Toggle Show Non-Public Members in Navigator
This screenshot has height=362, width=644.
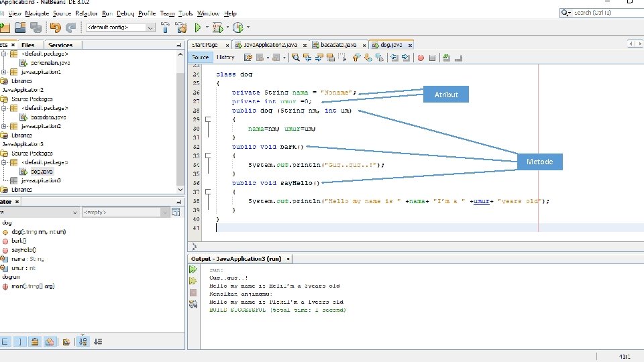[34, 341]
